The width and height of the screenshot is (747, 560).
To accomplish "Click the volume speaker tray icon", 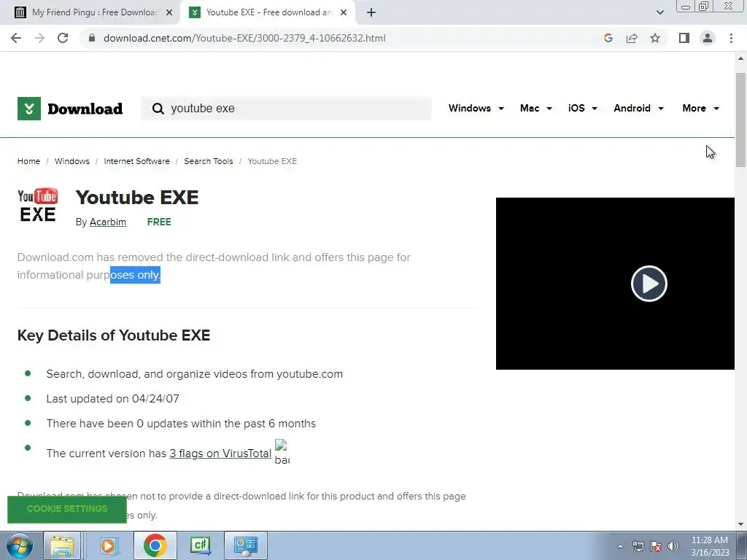I will click(673, 546).
